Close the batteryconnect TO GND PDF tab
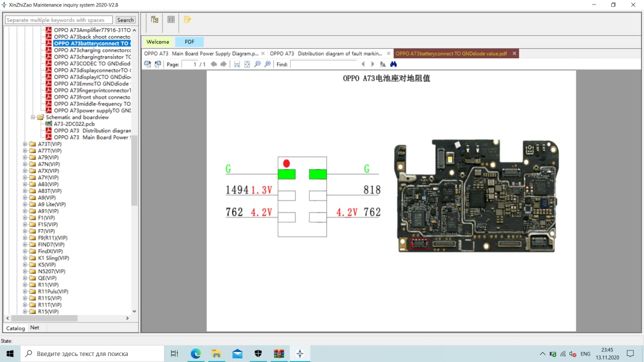Image resolution: width=644 pixels, height=362 pixels. tap(514, 53)
